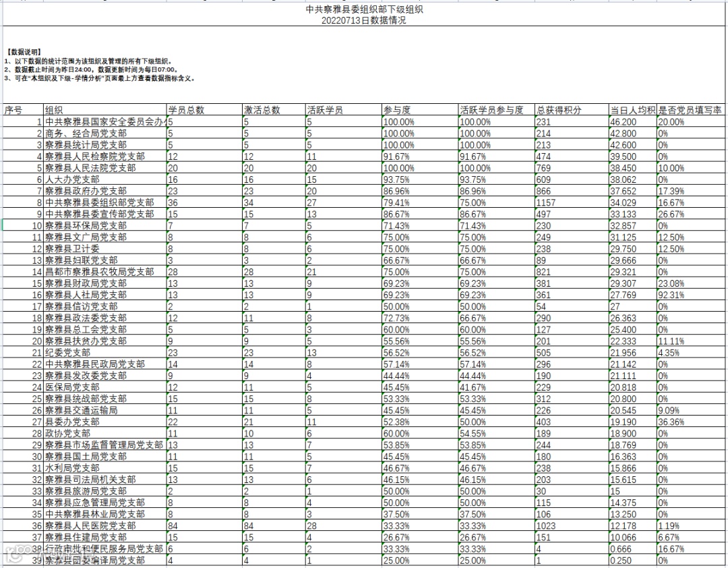Click cell 中共察雅县委组织部党支部
728x568 pixels.
(105, 202)
